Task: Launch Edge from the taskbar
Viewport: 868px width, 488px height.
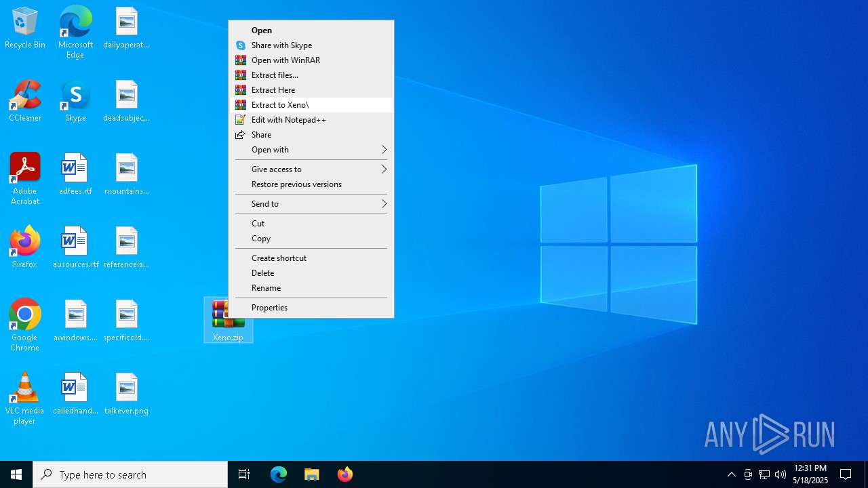Action: [279, 474]
